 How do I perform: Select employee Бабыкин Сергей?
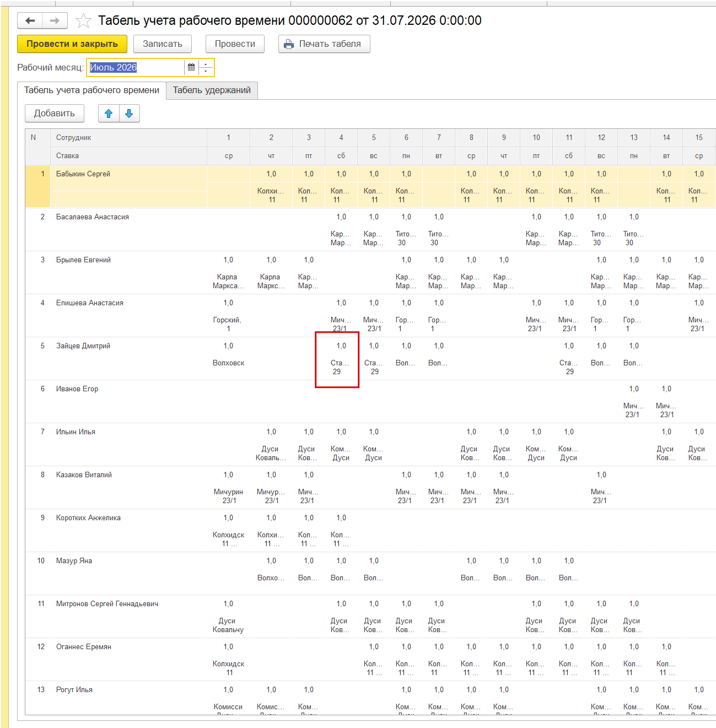[x=83, y=174]
